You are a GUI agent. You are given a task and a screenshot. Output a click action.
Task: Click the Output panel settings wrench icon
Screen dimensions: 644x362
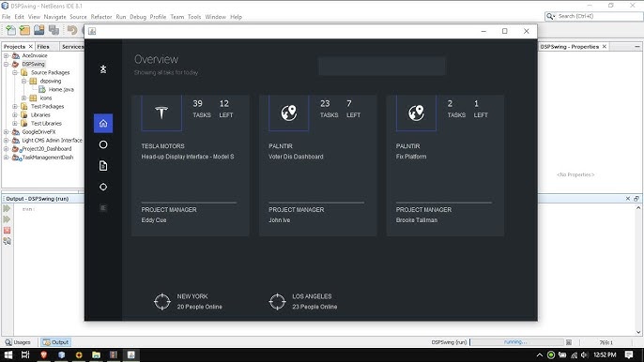(7, 241)
